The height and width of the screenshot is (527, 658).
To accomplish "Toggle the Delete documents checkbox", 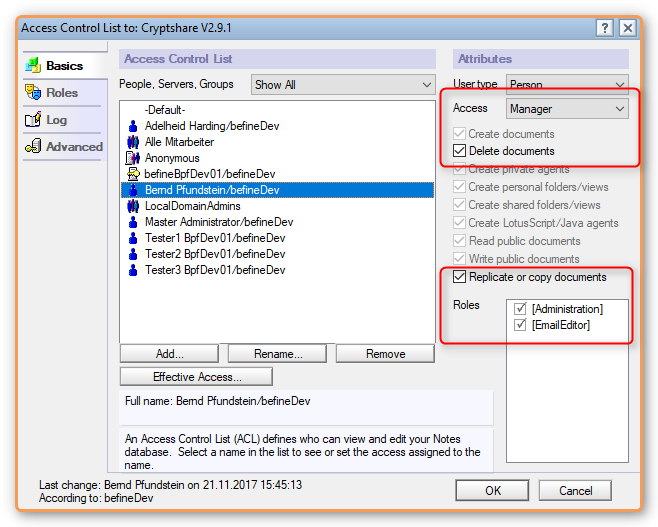I will [460, 151].
